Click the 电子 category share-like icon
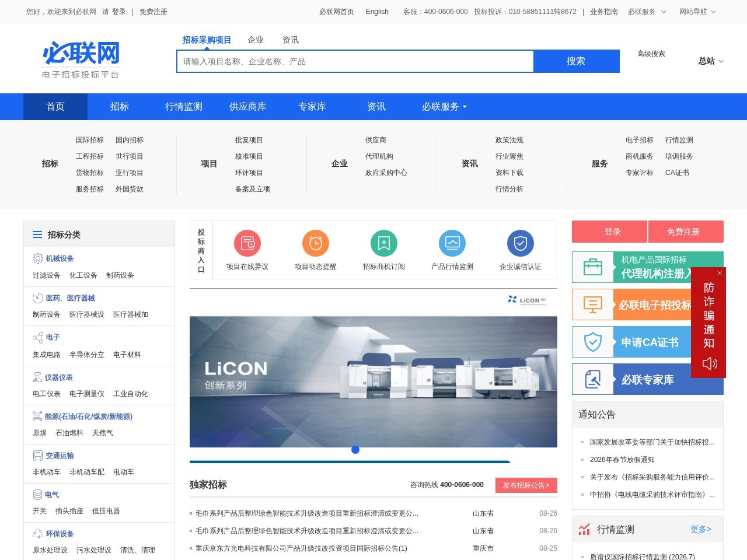The width and height of the screenshot is (747, 560). pos(38,338)
